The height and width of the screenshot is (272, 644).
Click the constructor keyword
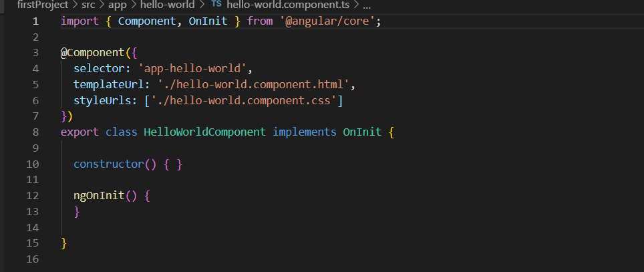point(109,164)
